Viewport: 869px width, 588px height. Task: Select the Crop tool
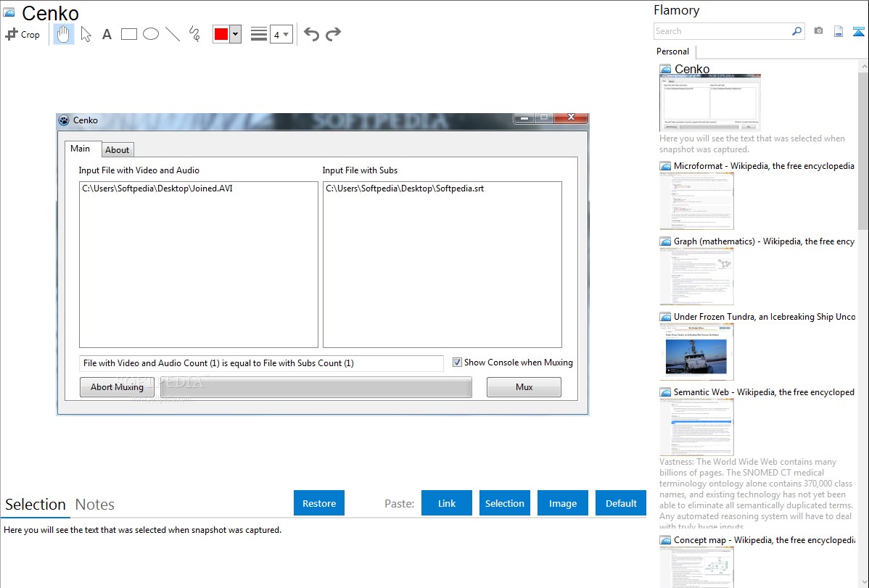(x=22, y=34)
